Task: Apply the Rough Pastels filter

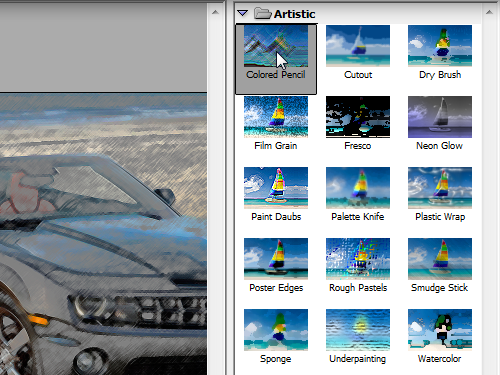Action: tap(358, 259)
